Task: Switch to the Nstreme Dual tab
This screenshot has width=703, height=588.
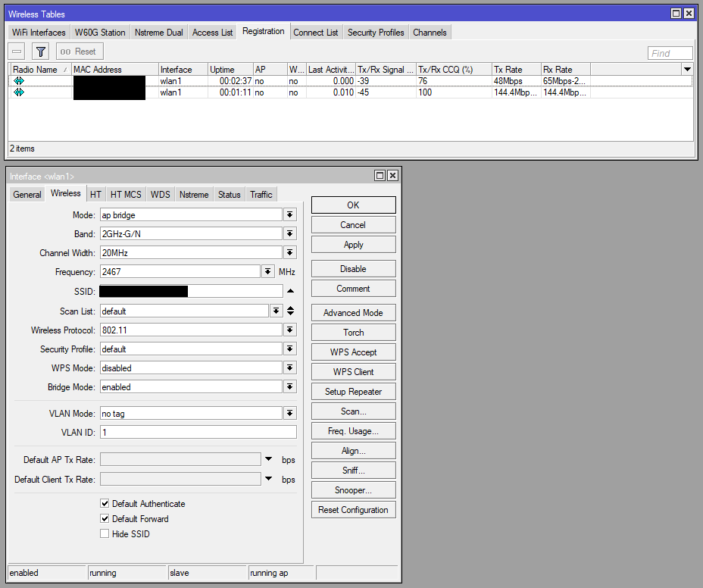Action: [x=159, y=33]
